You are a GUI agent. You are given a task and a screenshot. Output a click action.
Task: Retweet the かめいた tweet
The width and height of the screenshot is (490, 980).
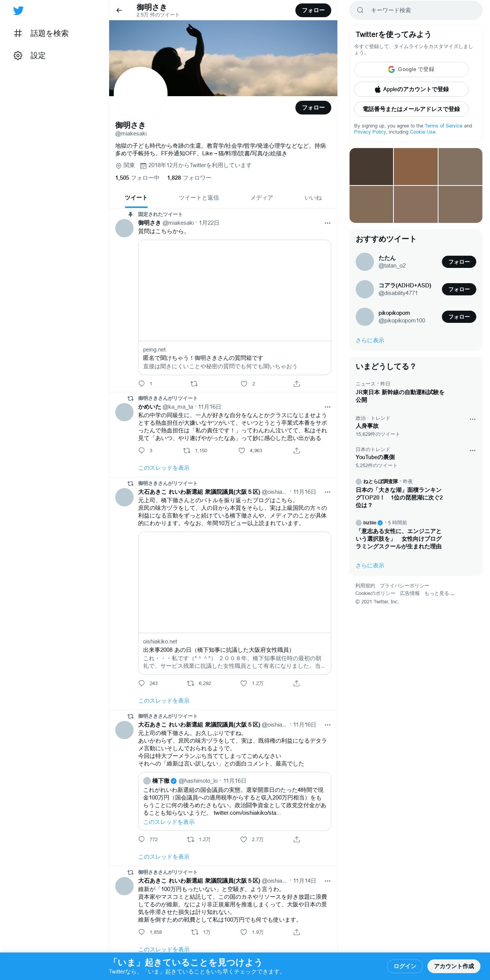click(x=187, y=451)
